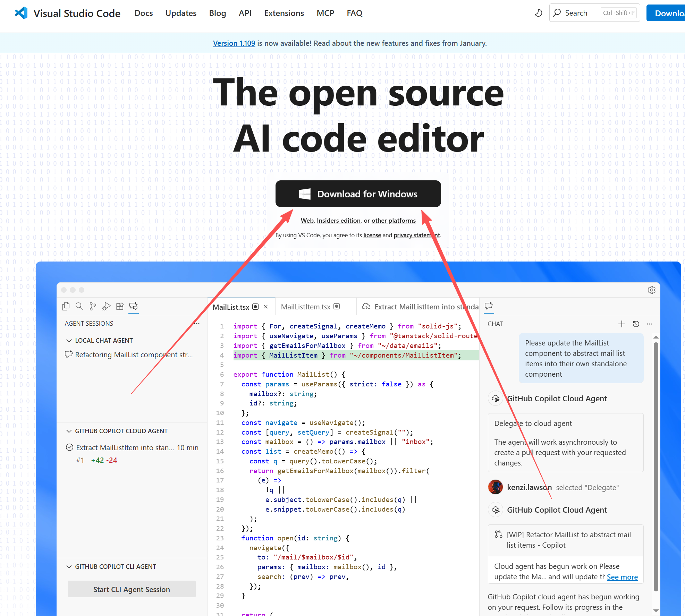Viewport: 685px width, 616px height.
Task: Select the chat sessions sparkle icon
Action: point(134,306)
